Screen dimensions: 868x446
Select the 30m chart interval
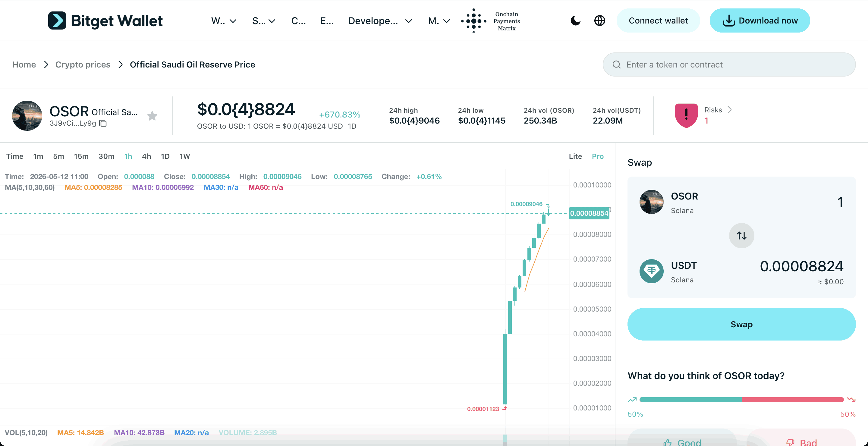point(106,156)
